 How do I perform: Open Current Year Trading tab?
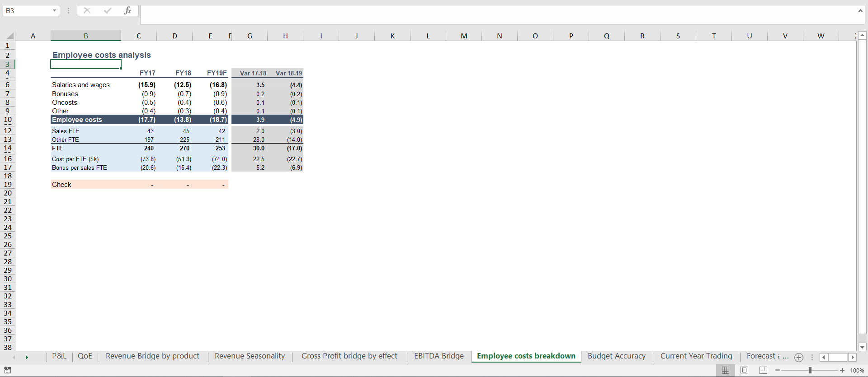pyautogui.click(x=696, y=356)
